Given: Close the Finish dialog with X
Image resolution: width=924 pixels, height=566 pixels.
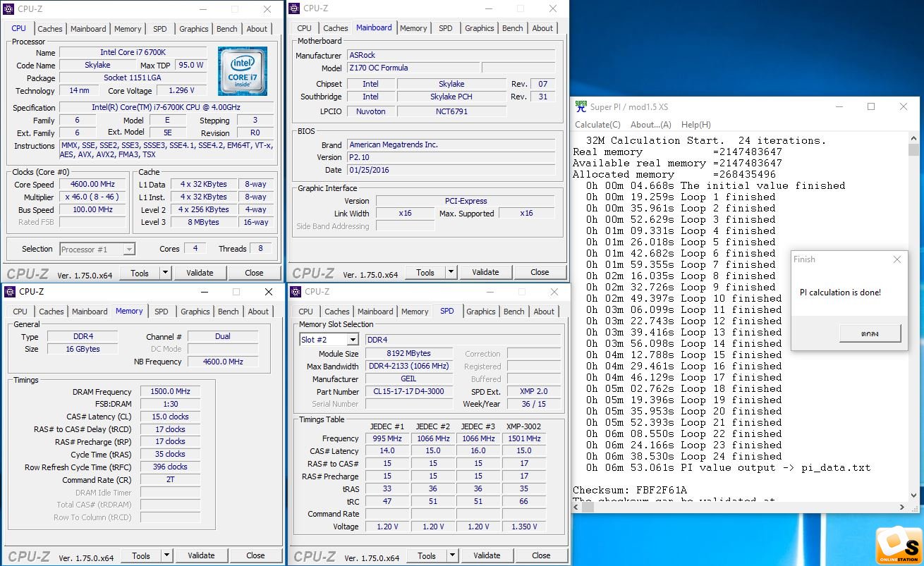Looking at the screenshot, I should point(896,259).
